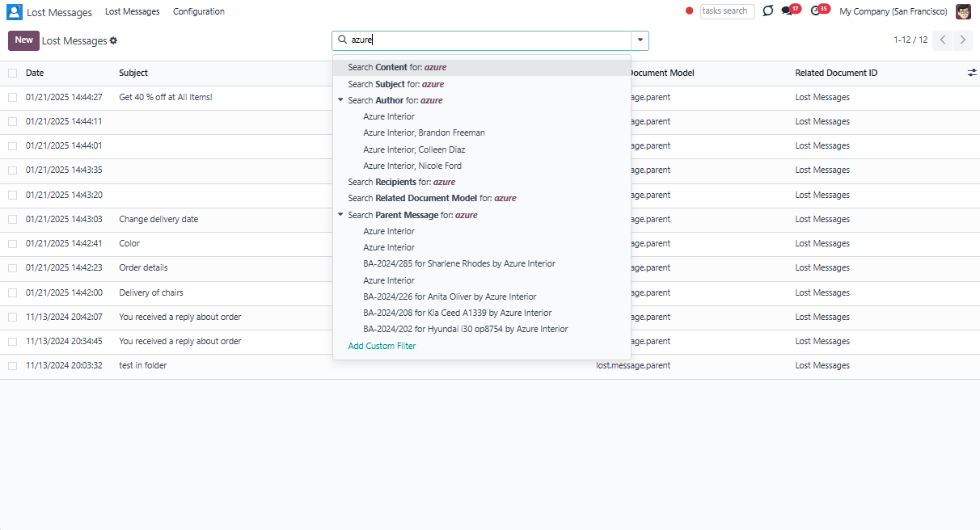Image resolution: width=980 pixels, height=530 pixels.
Task: Sort by Related Document ID header
Action: coord(836,73)
